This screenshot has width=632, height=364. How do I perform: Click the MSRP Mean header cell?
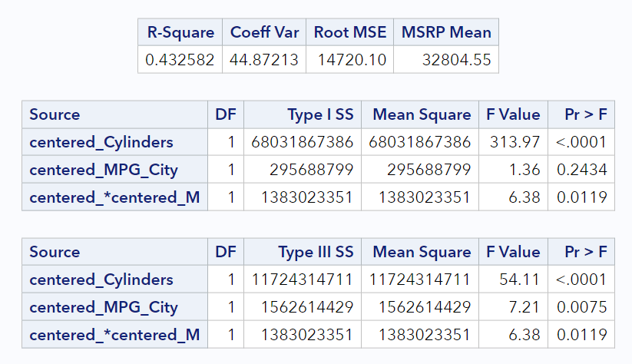coord(445,33)
